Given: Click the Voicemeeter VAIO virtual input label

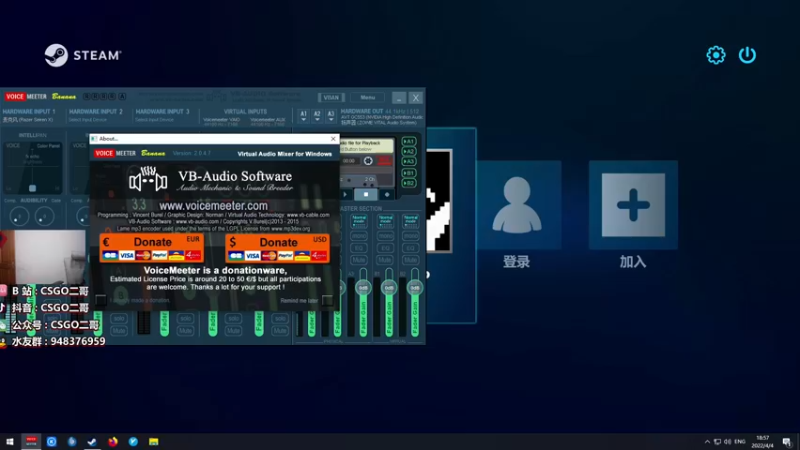Looking at the screenshot, I should [x=221, y=121].
